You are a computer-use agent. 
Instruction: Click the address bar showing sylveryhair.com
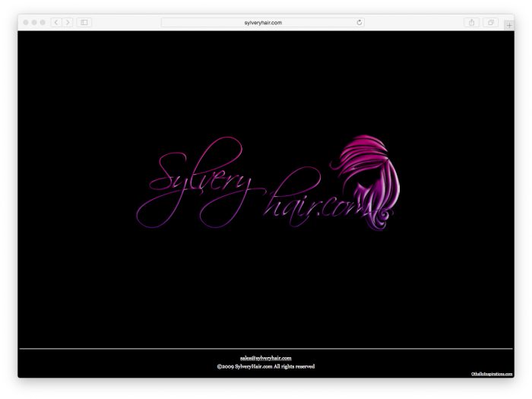coord(262,23)
